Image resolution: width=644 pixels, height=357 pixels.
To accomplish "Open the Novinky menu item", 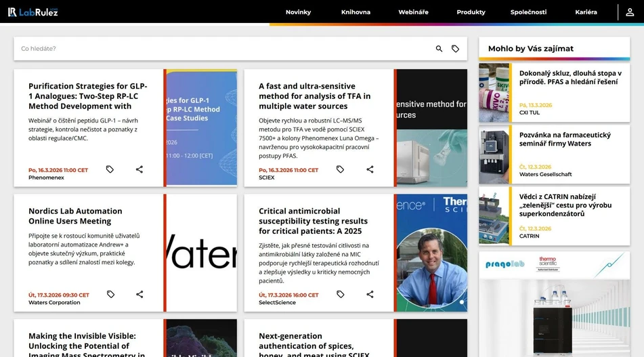I will (298, 12).
